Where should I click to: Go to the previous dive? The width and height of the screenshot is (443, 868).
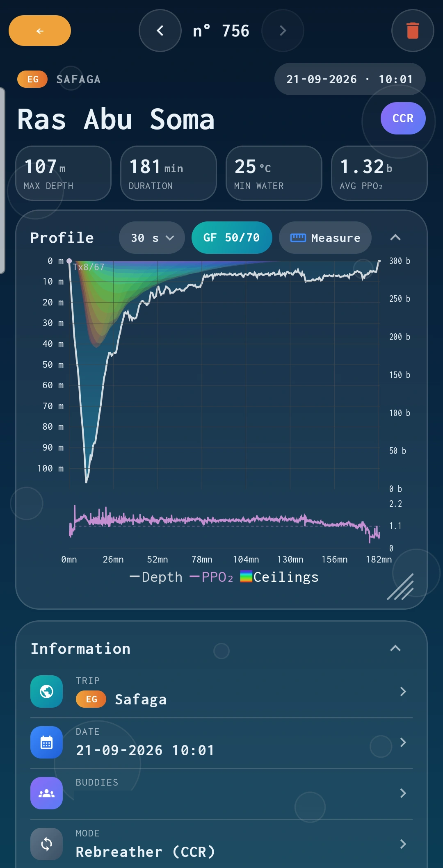[x=160, y=31]
